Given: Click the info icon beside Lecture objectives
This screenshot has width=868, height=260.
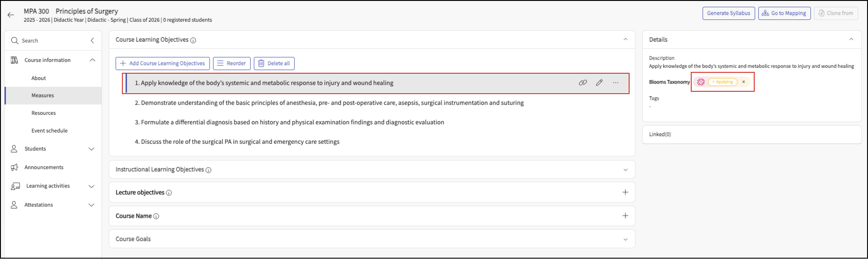Looking at the screenshot, I should [x=169, y=193].
